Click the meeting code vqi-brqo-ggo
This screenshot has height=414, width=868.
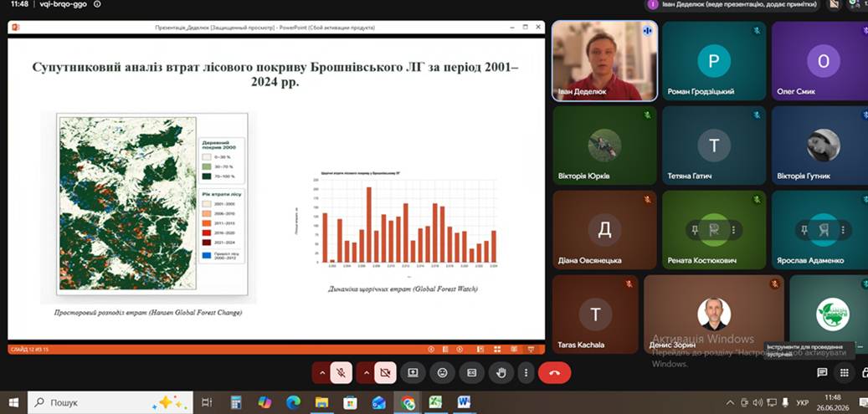[x=64, y=4]
